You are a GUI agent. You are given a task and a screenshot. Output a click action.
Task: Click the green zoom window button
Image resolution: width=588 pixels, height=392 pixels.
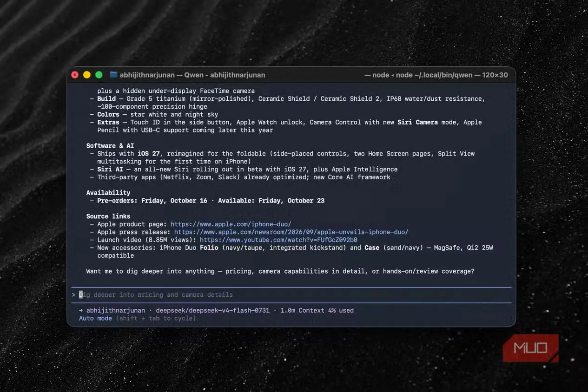tap(99, 75)
